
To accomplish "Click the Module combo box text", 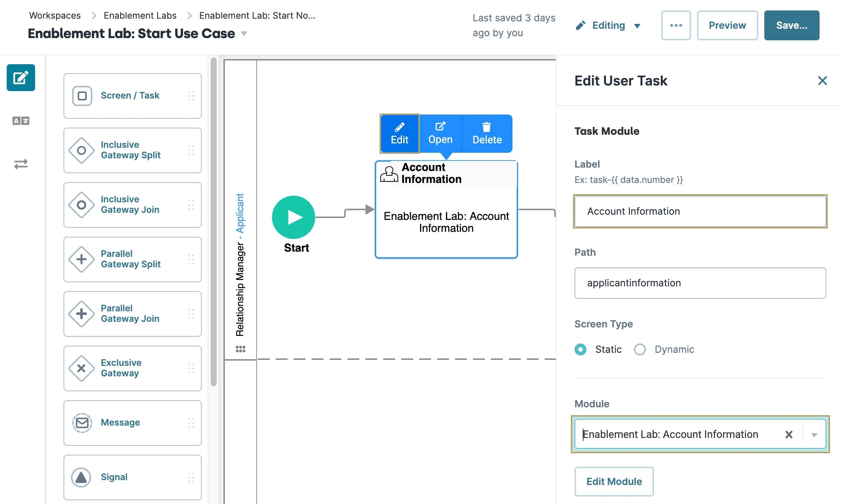I will 671,435.
